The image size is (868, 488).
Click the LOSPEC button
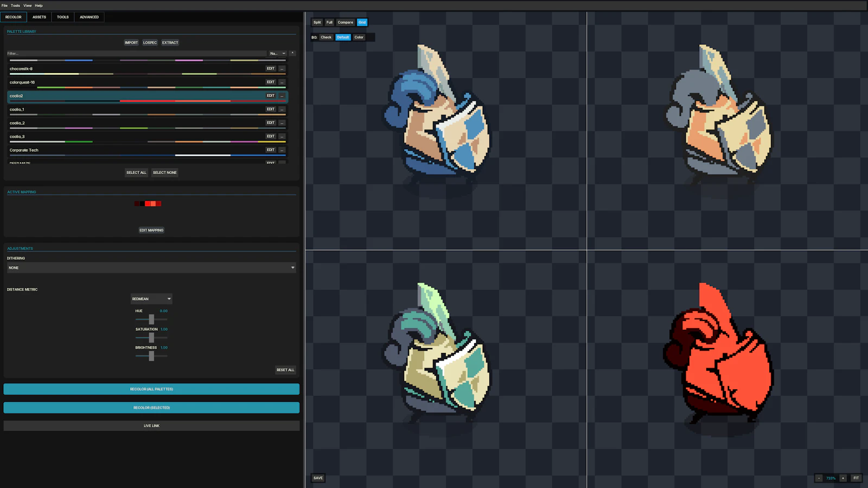click(x=150, y=43)
